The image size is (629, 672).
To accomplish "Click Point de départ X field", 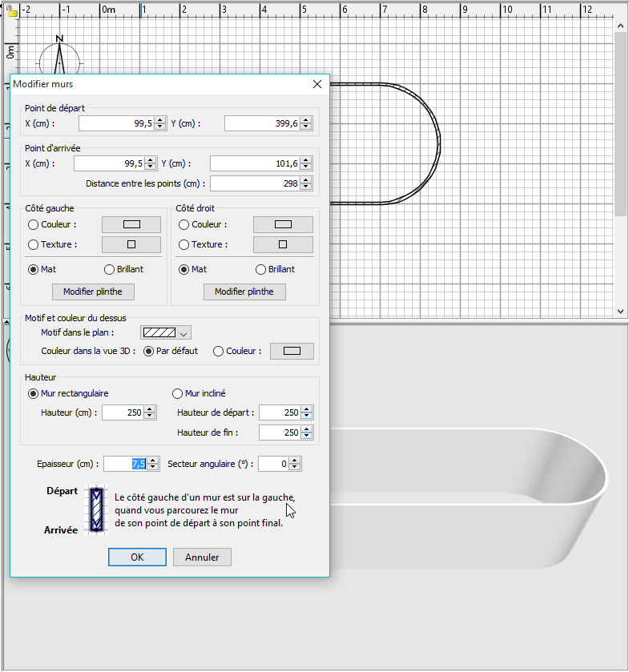I will pyautogui.click(x=116, y=123).
